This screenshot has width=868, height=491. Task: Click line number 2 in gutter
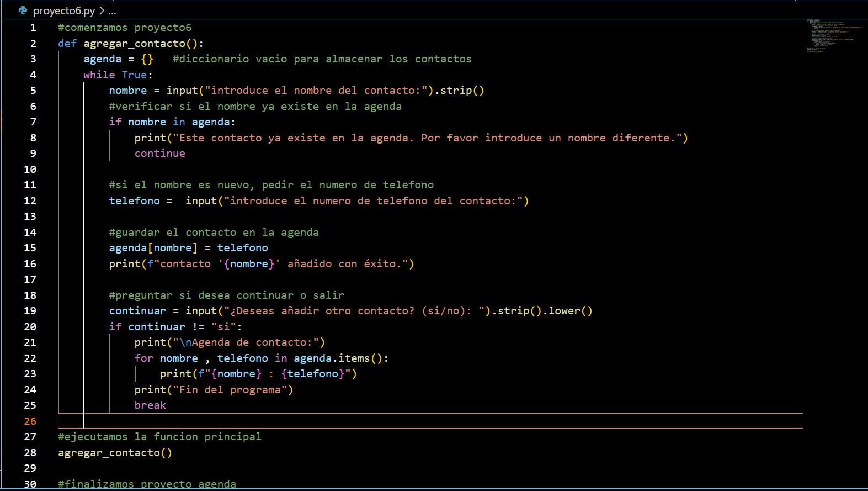(x=33, y=44)
